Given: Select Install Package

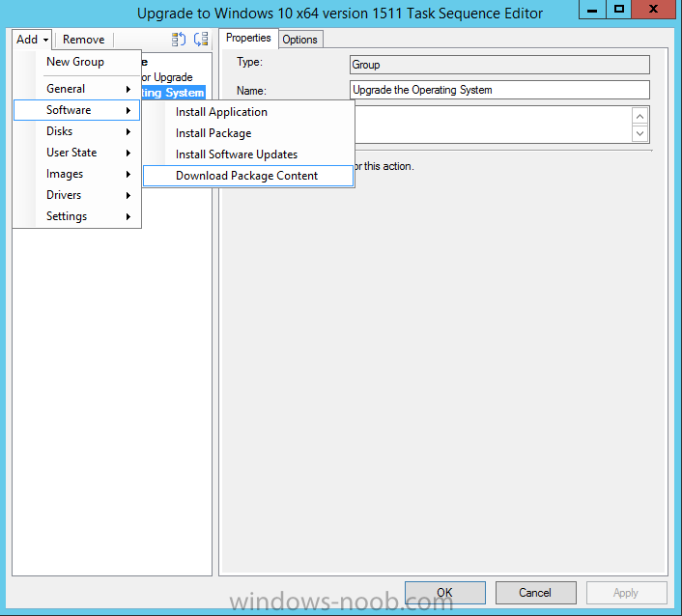Looking at the screenshot, I should click(x=248, y=133).
